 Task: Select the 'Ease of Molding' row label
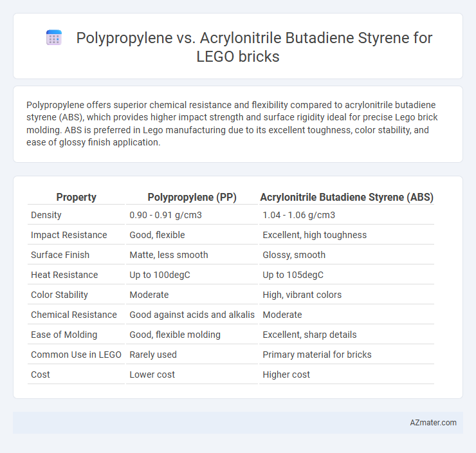click(64, 335)
